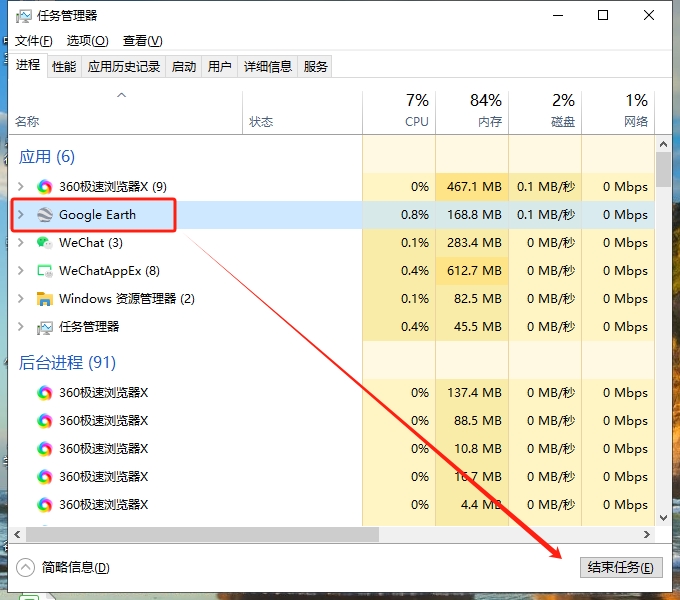Select the 467.1 MB memory cell
680x600 pixels.
click(x=472, y=187)
